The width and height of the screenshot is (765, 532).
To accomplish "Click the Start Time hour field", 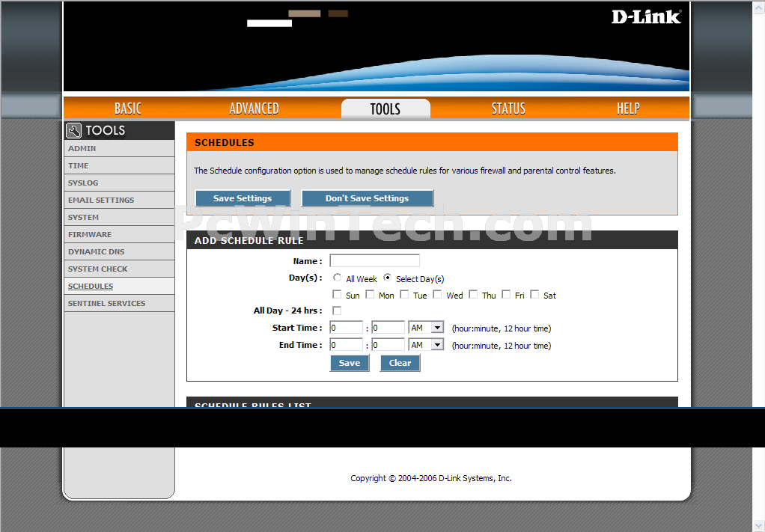I will [x=347, y=328].
